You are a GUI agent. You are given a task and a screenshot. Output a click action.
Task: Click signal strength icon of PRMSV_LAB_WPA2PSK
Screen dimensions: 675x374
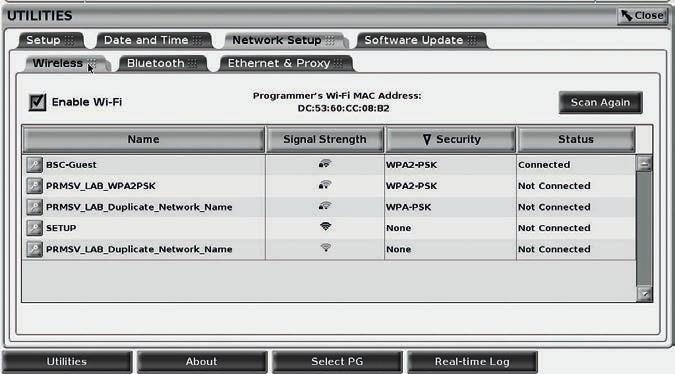click(325, 185)
